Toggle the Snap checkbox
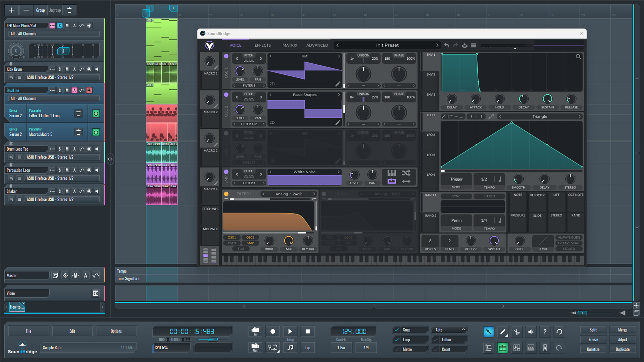The image size is (644, 362). 397,330
